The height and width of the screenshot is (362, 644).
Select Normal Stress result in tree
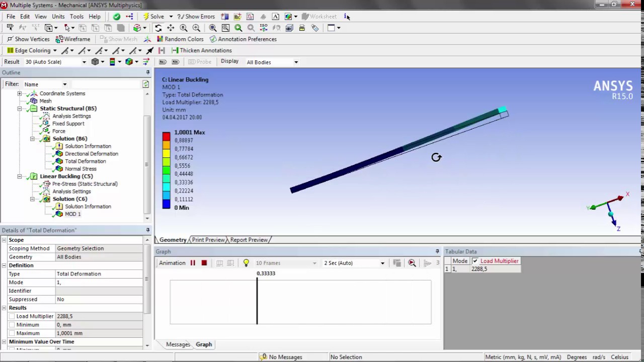click(x=80, y=169)
